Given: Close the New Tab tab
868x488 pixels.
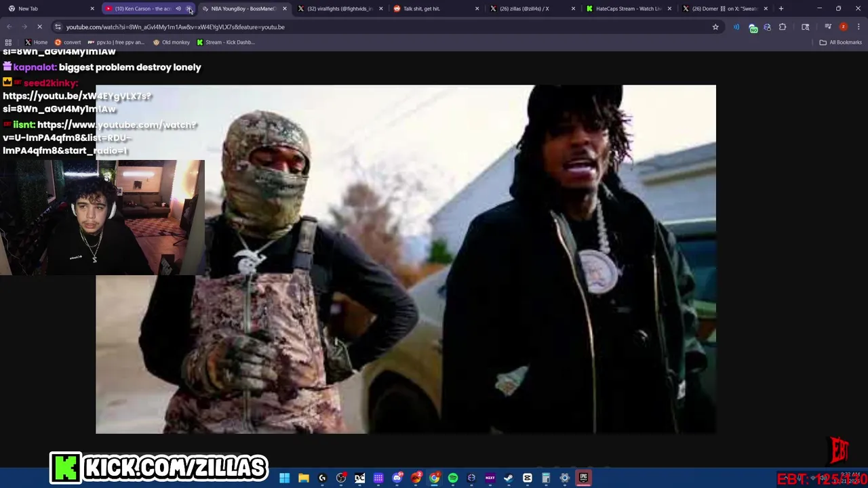Looking at the screenshot, I should (x=92, y=9).
